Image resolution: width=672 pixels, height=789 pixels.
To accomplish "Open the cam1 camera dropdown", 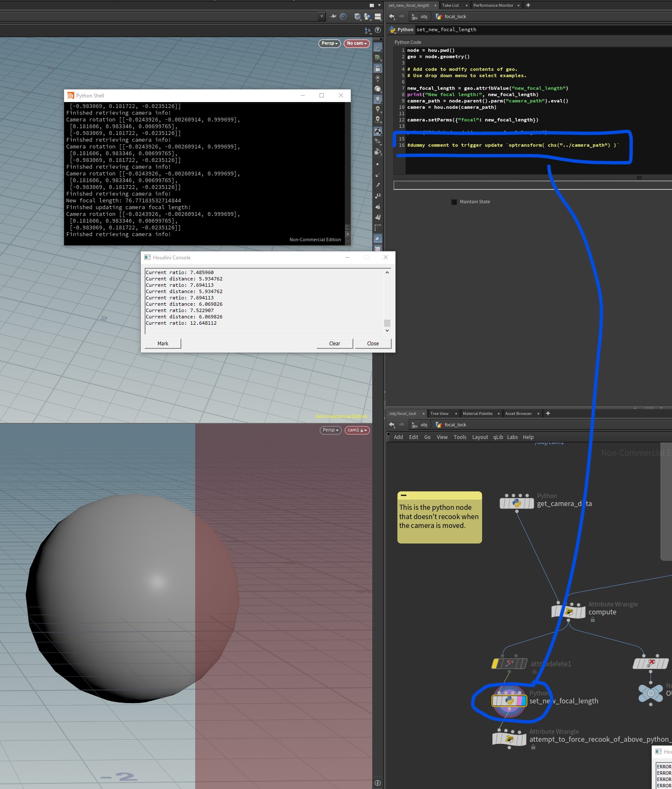I will 357,430.
